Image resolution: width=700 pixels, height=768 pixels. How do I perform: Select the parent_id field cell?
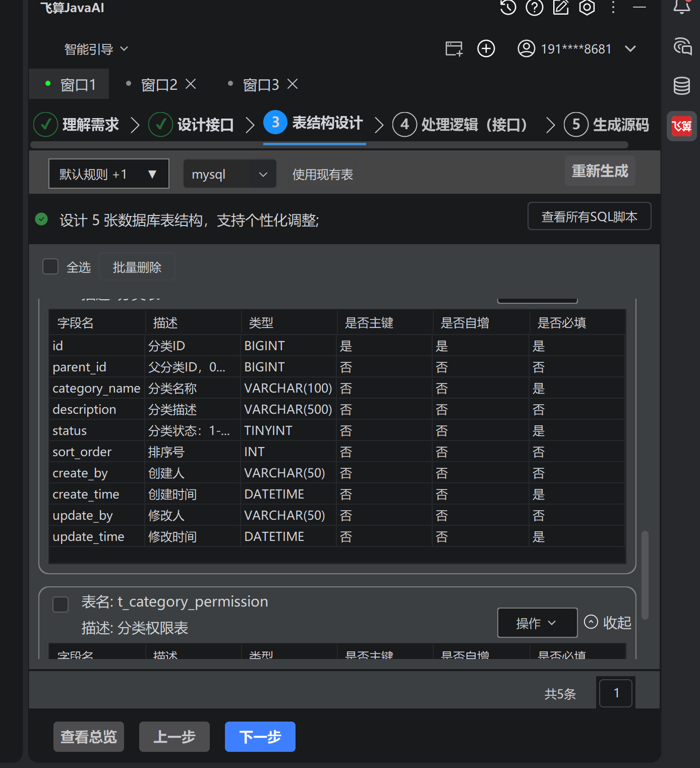pyautogui.click(x=97, y=367)
